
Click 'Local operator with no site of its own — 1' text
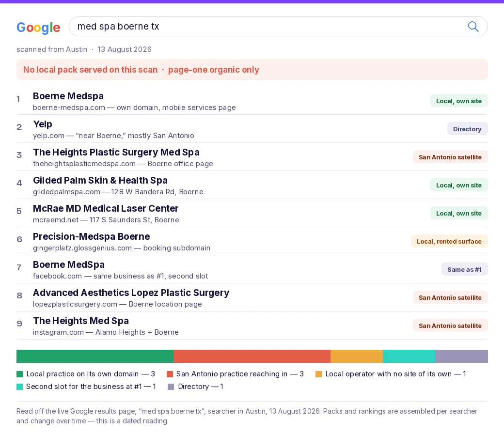(x=395, y=374)
